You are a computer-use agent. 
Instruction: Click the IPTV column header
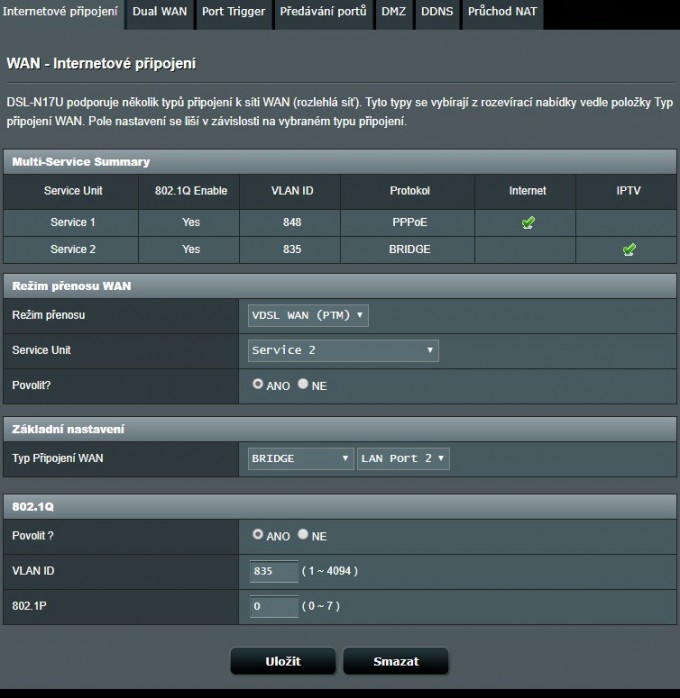[628, 191]
